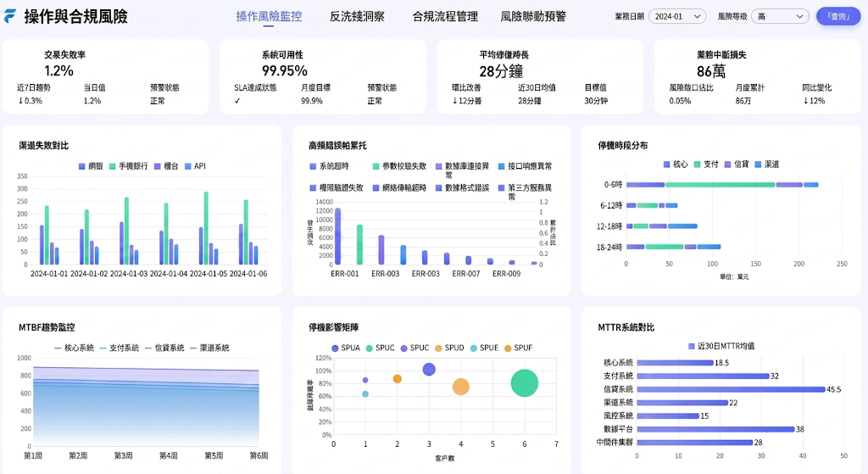The image size is (868, 474).
Task: Toggle 參數校驗失敗 legend item
Action: [400, 166]
